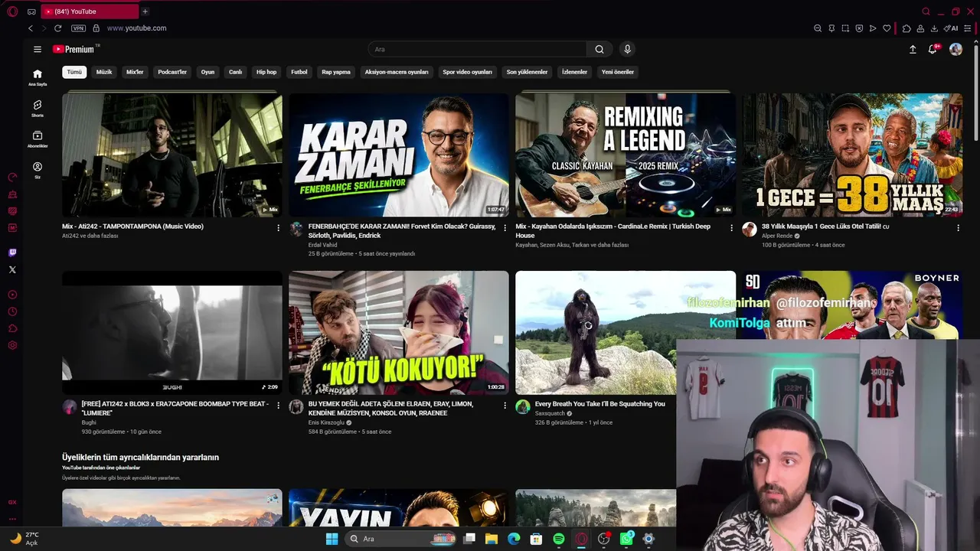Open GX Corner gamepad icon
Viewport: 980px width, 551px height.
31,11
